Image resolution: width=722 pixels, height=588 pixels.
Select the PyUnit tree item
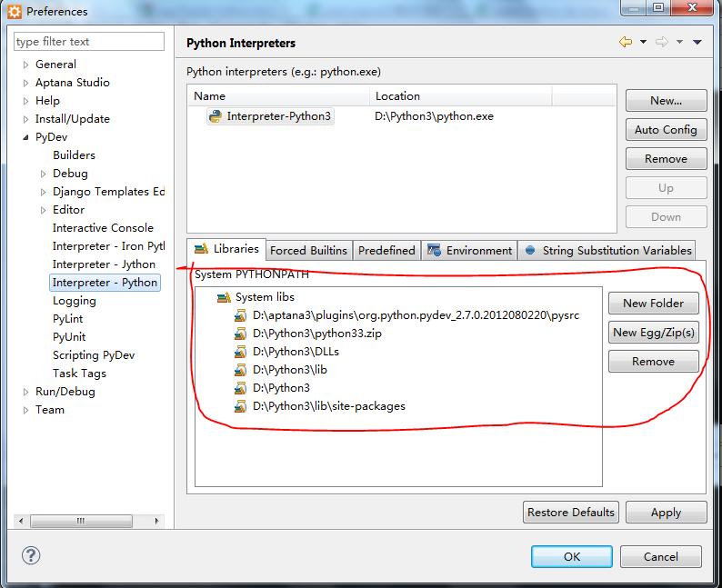pos(69,337)
